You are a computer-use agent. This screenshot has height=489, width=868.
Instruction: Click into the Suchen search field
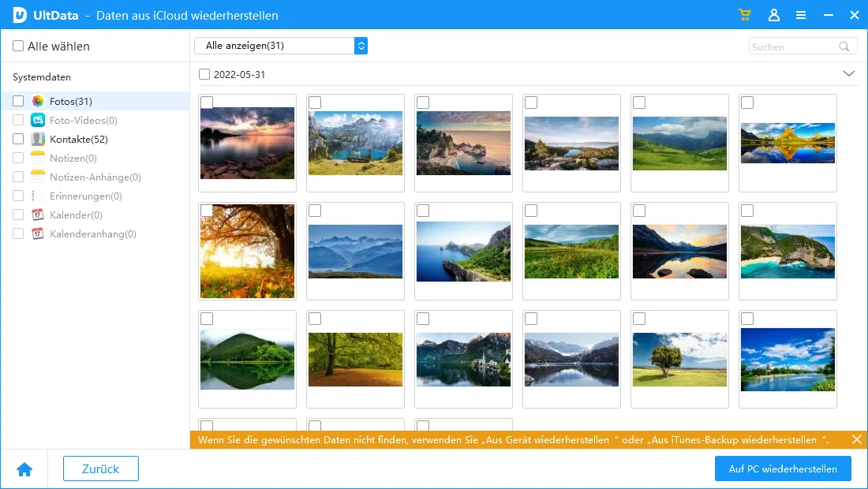click(x=791, y=47)
